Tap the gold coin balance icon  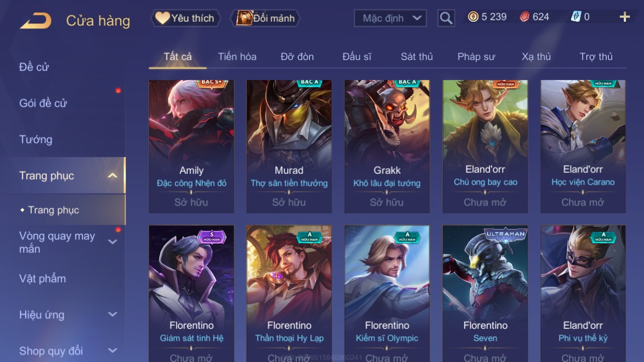[473, 17]
